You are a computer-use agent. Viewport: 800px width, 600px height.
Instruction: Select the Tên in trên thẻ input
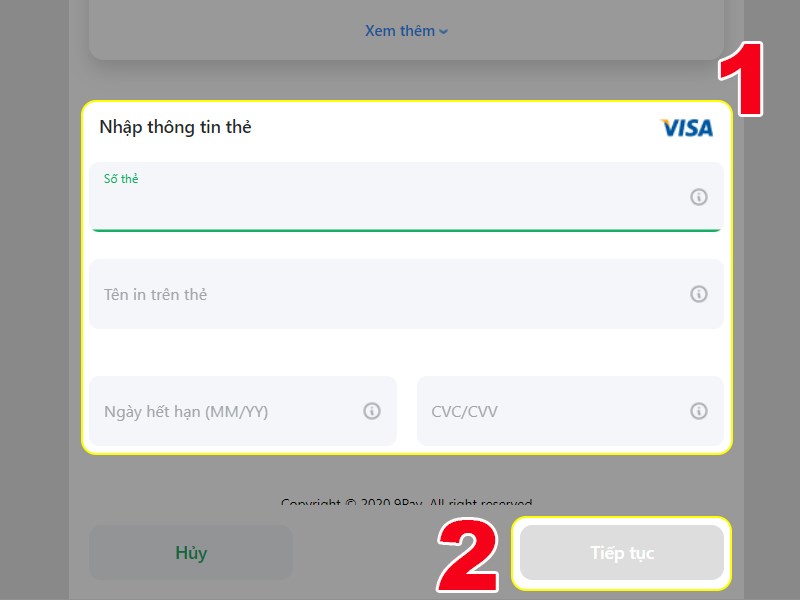coord(406,294)
